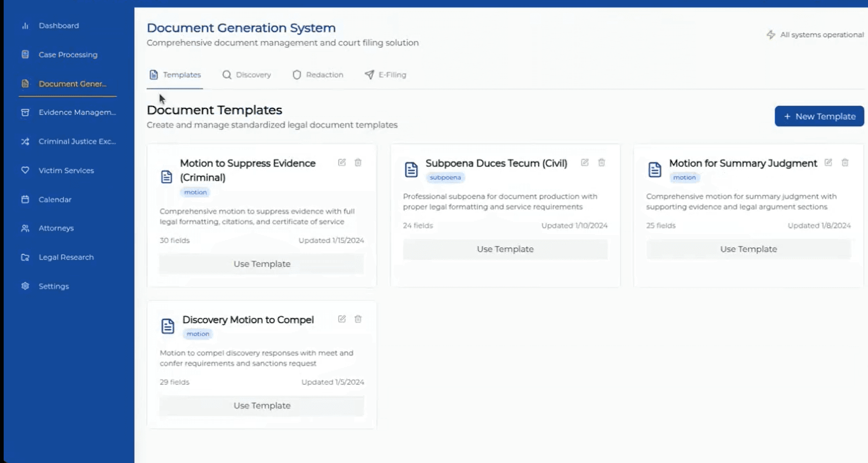Edit the Motion to Suppress Evidence template

(x=342, y=162)
